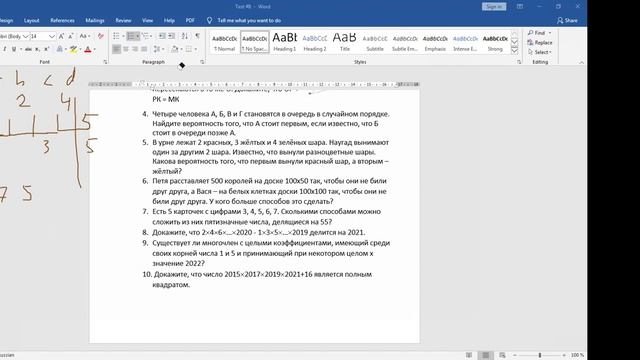Apply the Title style
This screenshot has height=360, width=640.
[345, 42]
